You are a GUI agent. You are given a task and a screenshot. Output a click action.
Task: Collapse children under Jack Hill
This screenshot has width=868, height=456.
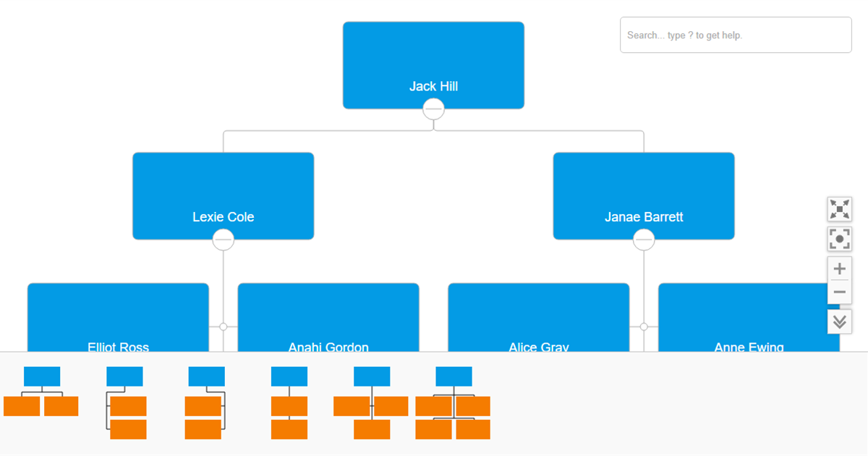(433, 109)
